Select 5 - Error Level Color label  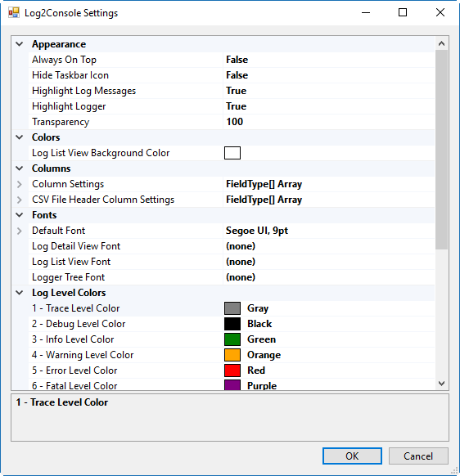pos(74,370)
